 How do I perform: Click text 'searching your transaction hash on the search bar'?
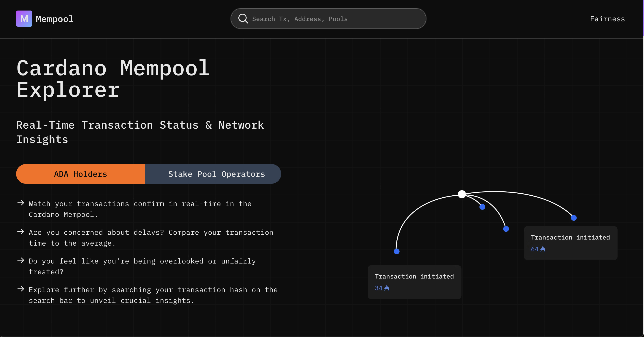[153, 295]
